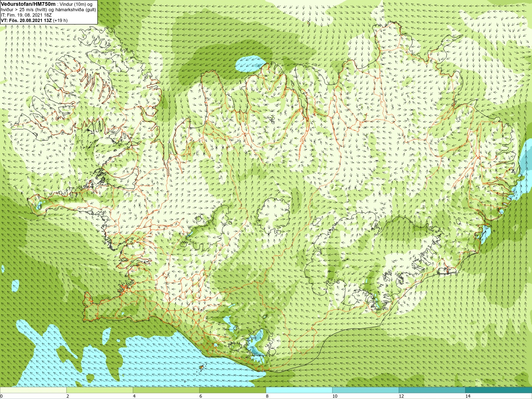Click the '4' tick label on the scale
Viewport: 532px width, 399px height.
(x=134, y=396)
